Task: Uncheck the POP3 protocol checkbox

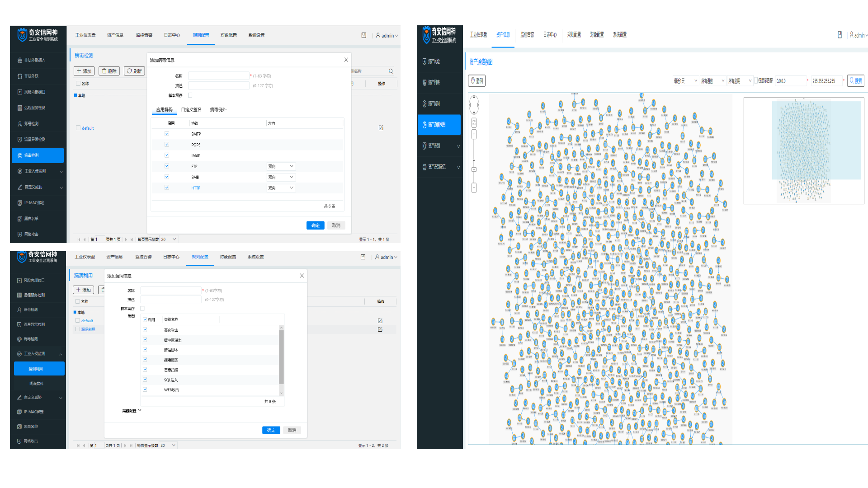Action: 167,145
